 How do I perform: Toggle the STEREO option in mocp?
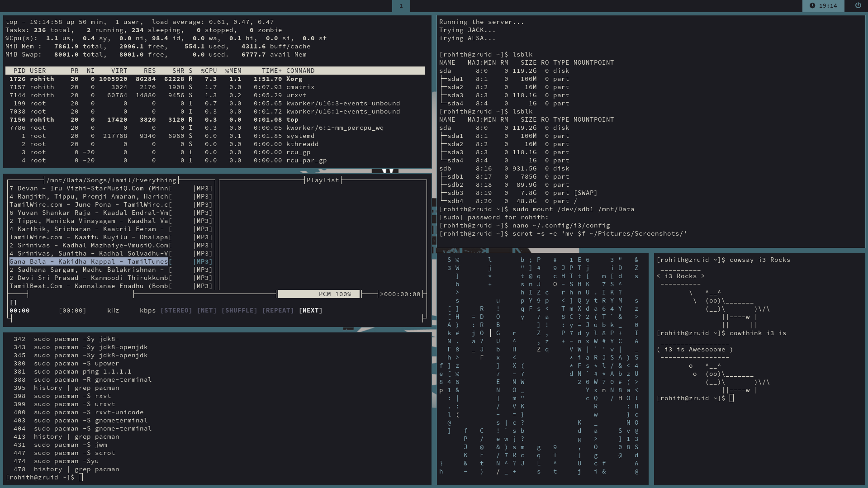(176, 310)
